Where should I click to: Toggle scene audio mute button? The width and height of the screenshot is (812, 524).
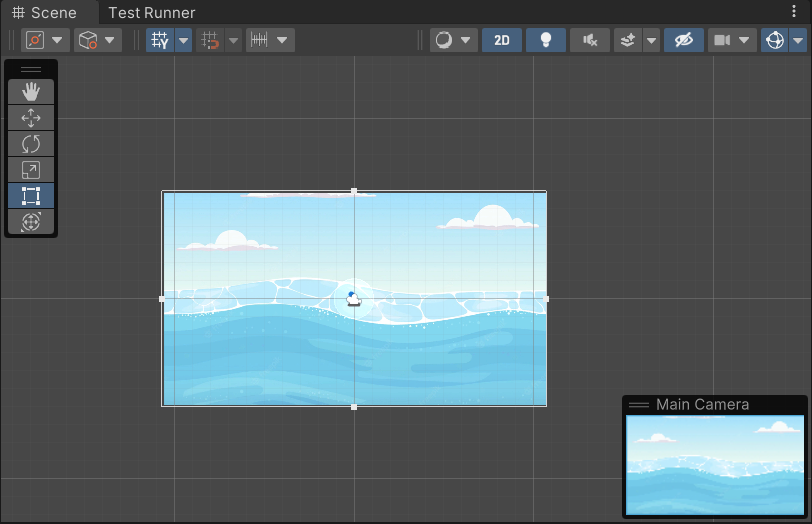tap(590, 40)
